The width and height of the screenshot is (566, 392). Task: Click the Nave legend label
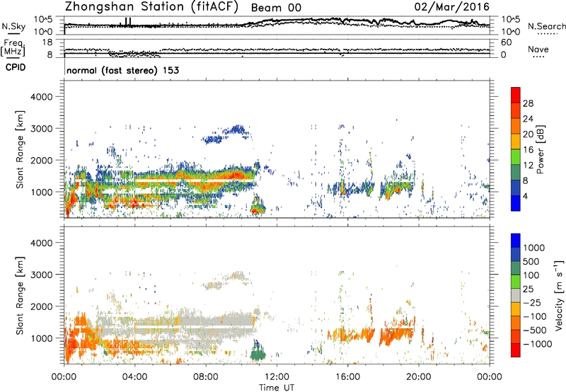pyautogui.click(x=538, y=49)
